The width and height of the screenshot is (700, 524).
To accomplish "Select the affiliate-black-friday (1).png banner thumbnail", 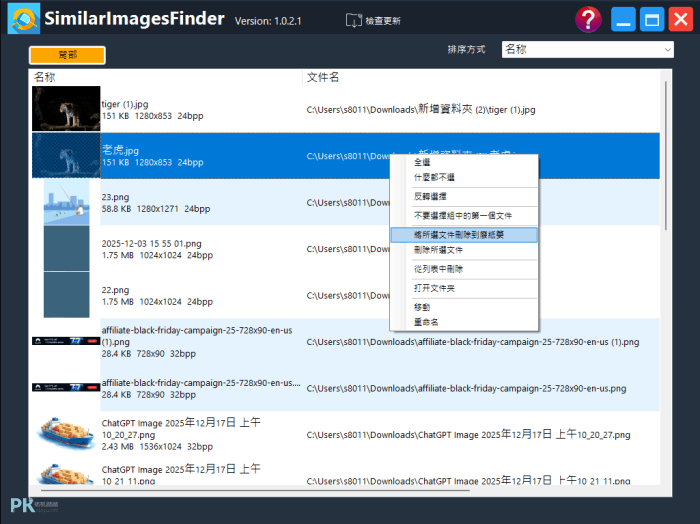I will (x=66, y=341).
